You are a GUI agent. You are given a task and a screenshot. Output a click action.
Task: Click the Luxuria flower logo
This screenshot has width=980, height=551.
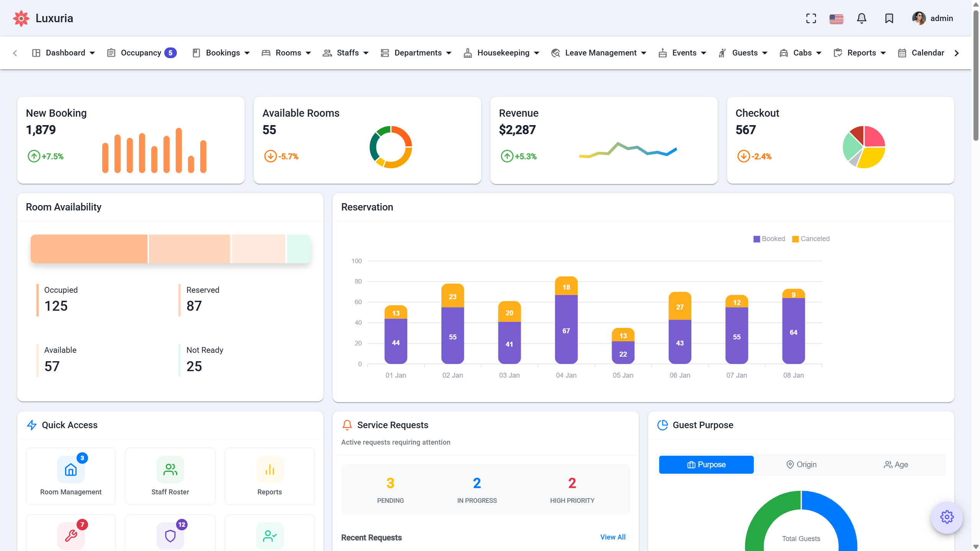coord(21,18)
